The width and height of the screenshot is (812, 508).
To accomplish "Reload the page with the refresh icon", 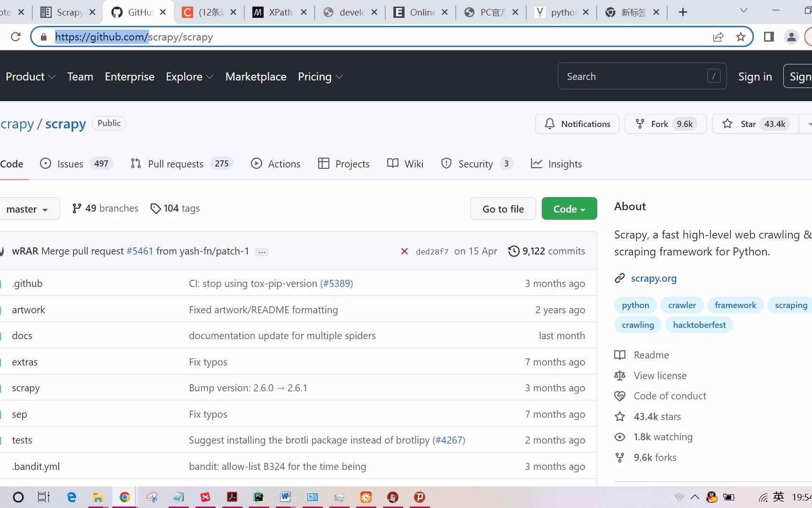I will tap(16, 37).
